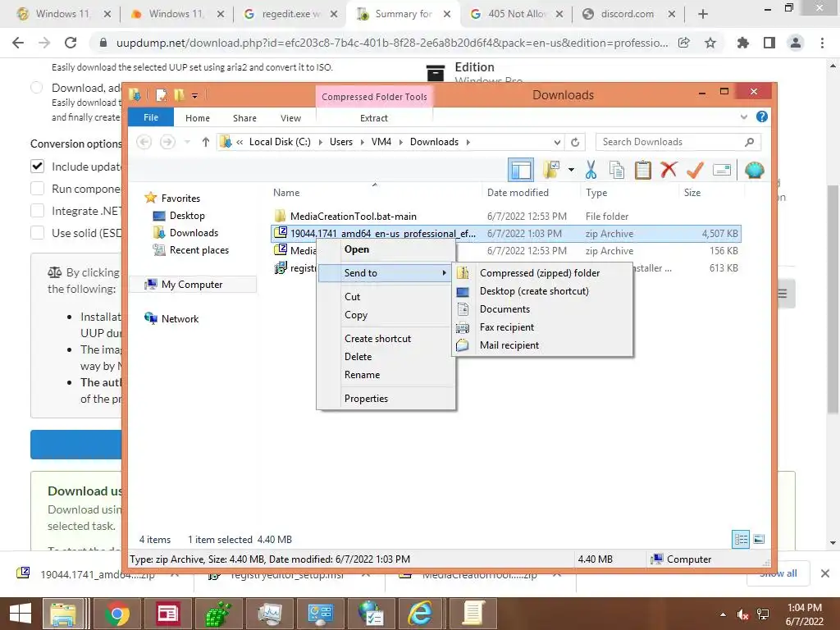Open Chrome three-dot menu

(822, 43)
